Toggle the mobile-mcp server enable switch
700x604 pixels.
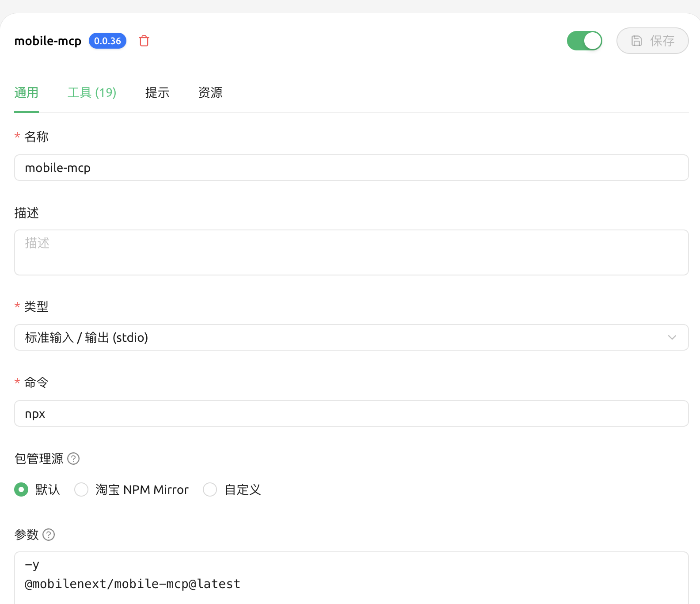pyautogui.click(x=584, y=41)
